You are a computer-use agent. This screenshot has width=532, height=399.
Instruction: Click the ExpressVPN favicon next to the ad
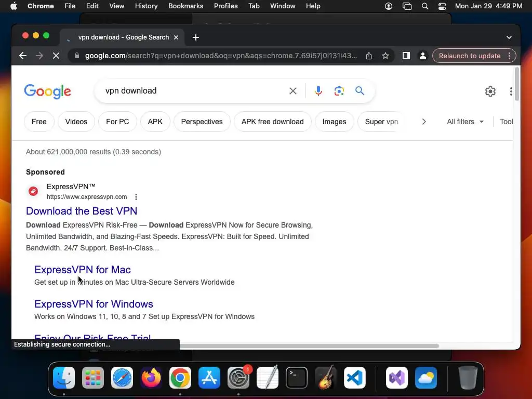[x=33, y=191]
